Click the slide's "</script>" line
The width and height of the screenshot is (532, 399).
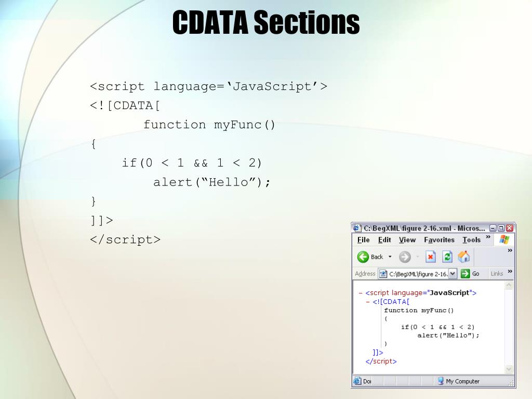[x=125, y=240]
